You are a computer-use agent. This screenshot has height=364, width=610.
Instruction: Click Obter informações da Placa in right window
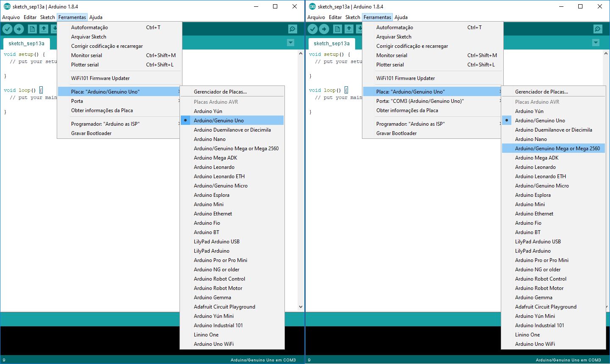pos(433,110)
